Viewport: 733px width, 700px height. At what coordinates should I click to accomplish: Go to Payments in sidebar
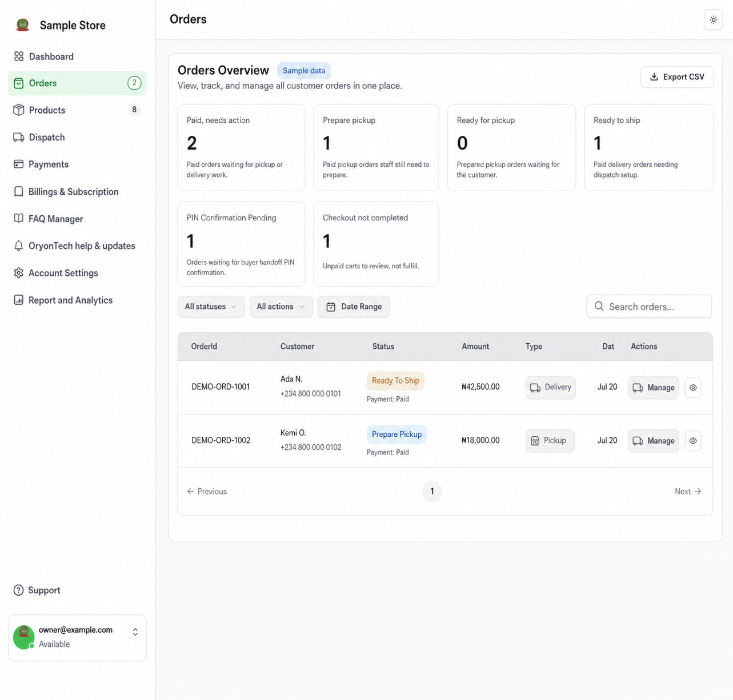[x=77, y=164]
